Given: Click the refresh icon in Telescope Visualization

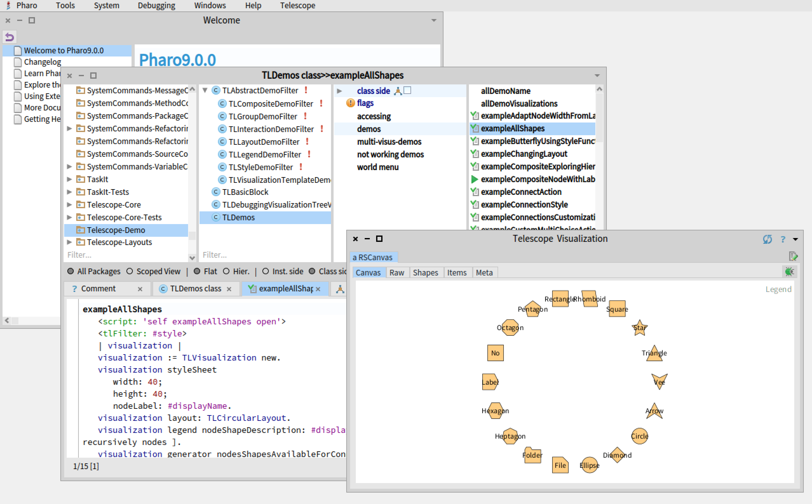Looking at the screenshot, I should pos(767,239).
